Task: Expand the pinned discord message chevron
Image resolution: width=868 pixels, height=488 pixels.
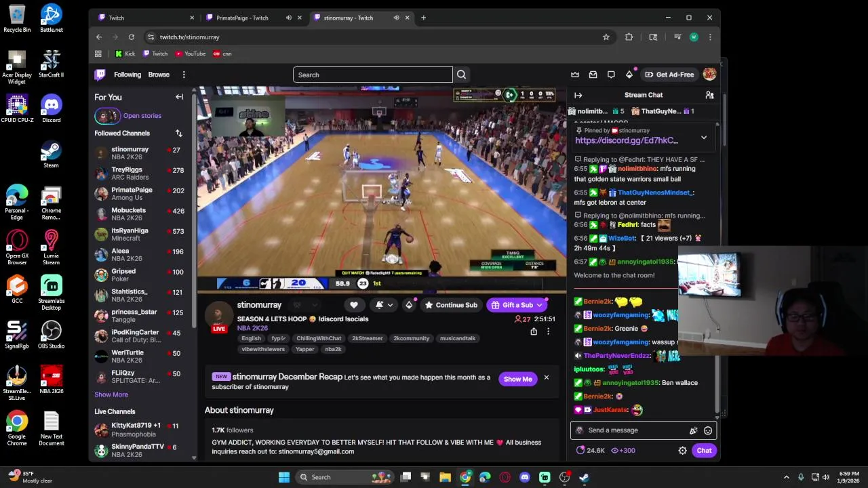Action: coord(704,138)
